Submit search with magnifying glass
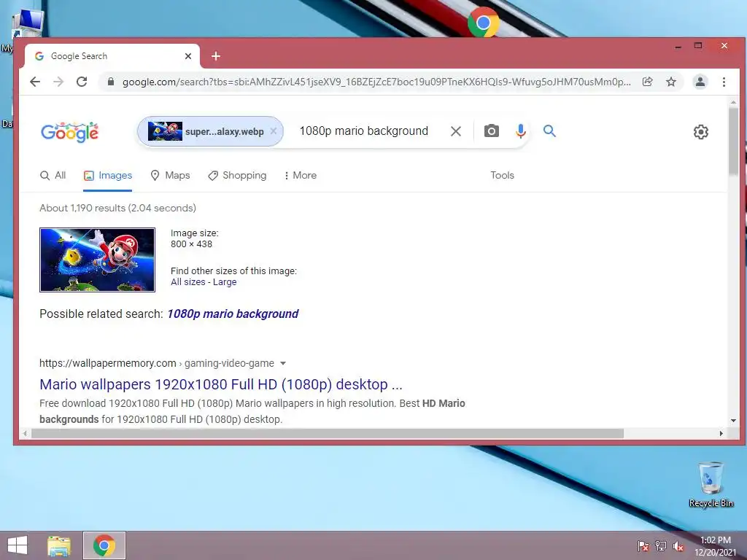This screenshot has width=747, height=560. (549, 131)
